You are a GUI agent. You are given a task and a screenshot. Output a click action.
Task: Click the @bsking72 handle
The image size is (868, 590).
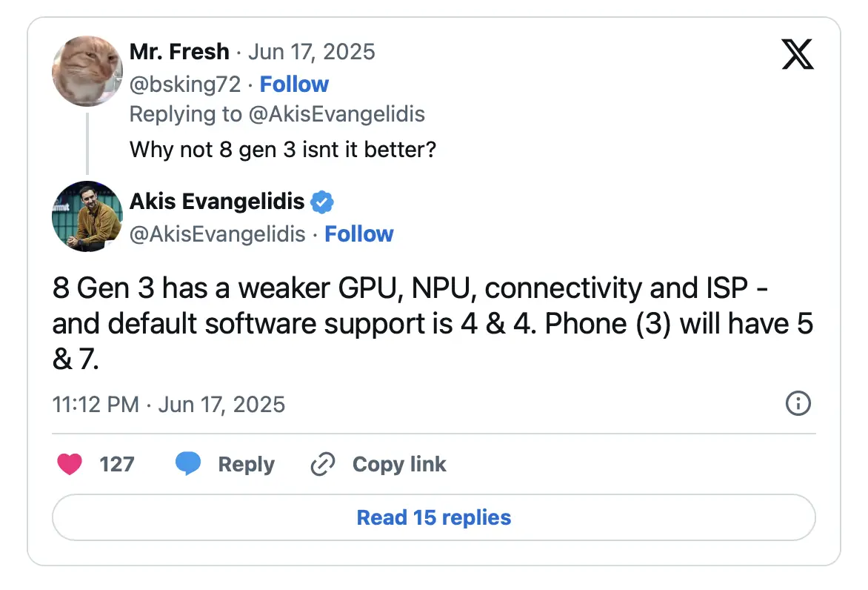(x=185, y=84)
